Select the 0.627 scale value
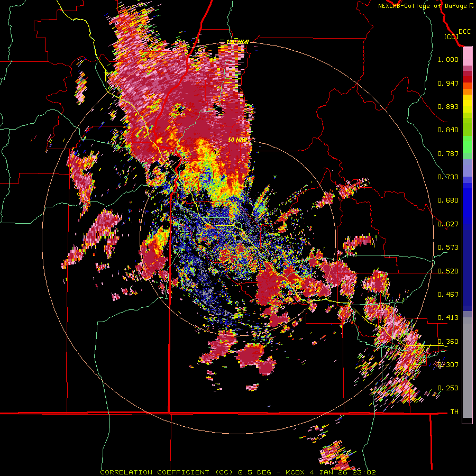This screenshot has width=476, height=476. 448,224
